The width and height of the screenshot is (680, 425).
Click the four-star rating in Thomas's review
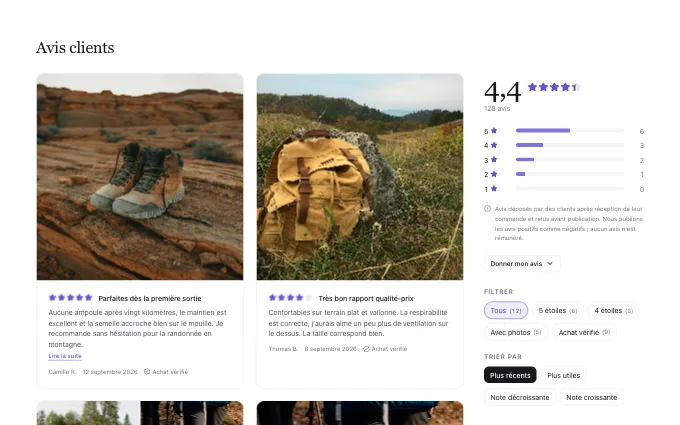point(290,298)
